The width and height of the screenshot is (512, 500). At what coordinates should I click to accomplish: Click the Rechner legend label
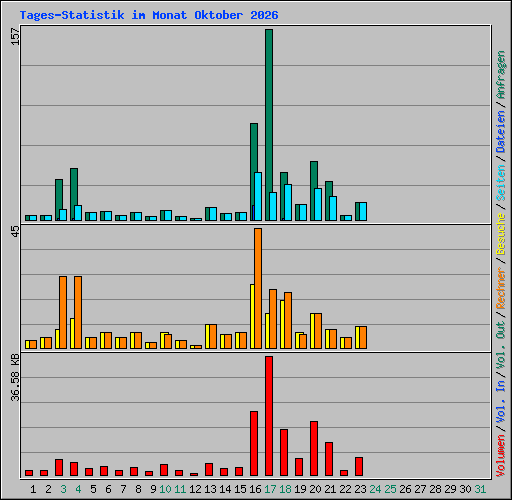(x=501, y=288)
